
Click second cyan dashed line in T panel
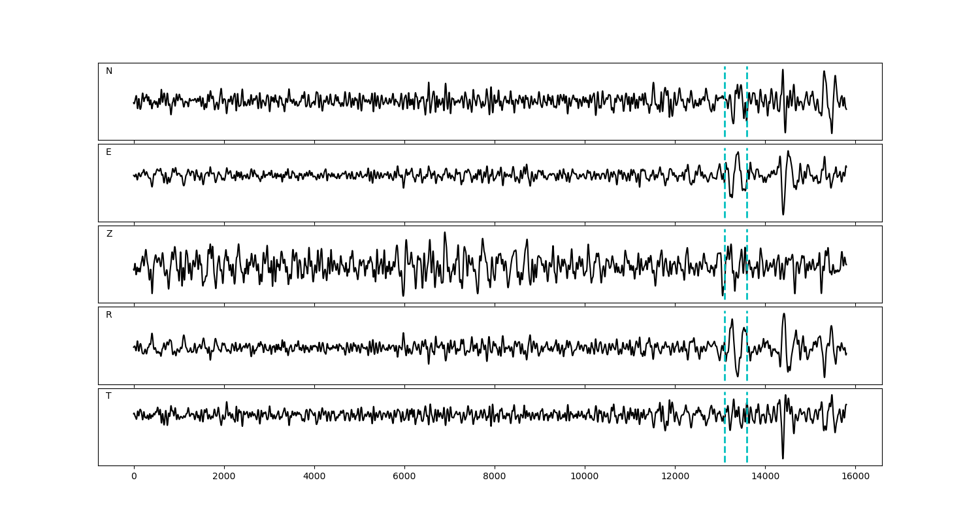(x=747, y=427)
